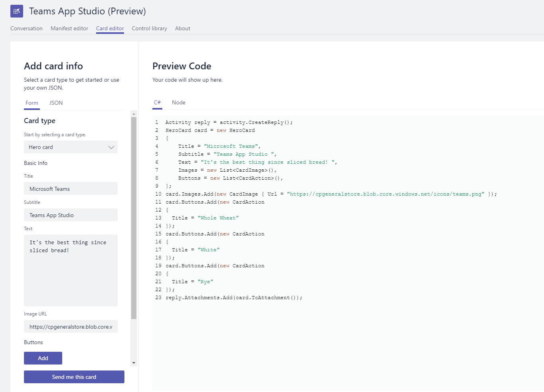The width and height of the screenshot is (544, 392).
Task: Click the Add button under Buttons
Action: pos(43,358)
